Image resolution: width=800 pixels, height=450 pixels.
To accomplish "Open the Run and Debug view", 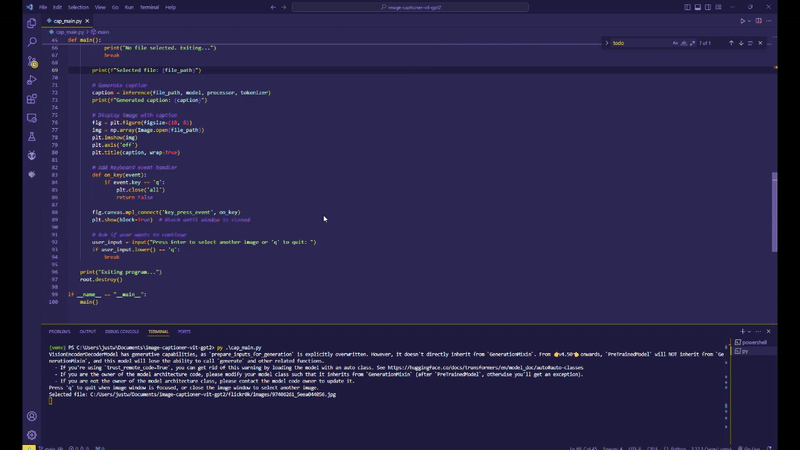I will 32,80.
